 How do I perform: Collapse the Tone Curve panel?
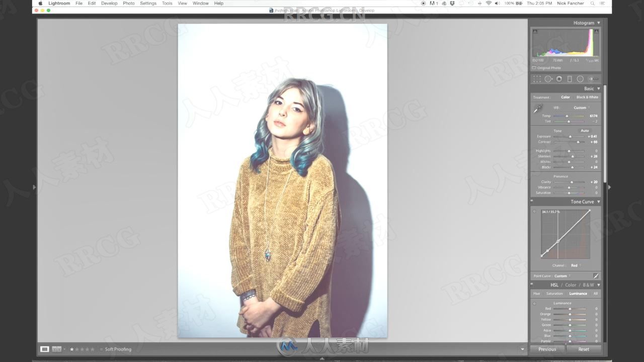pyautogui.click(x=599, y=202)
